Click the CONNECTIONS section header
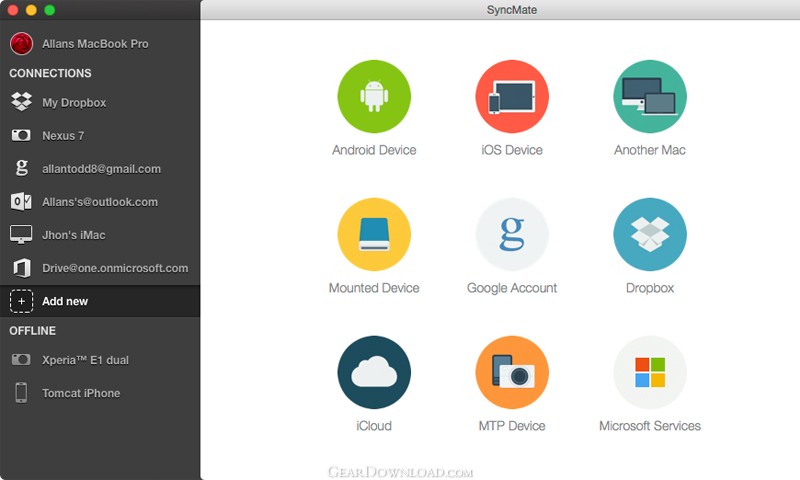The image size is (800, 480). tap(50, 73)
